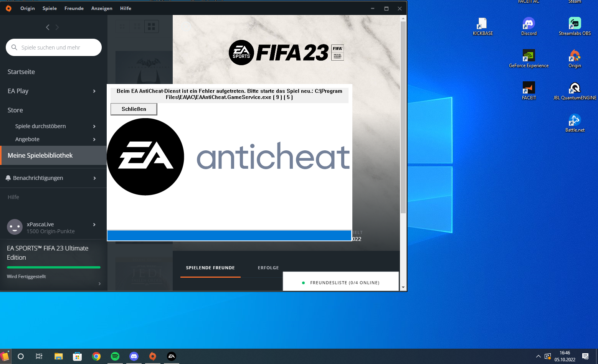Open the EA Play section
This screenshot has height=364, width=598.
(18, 91)
